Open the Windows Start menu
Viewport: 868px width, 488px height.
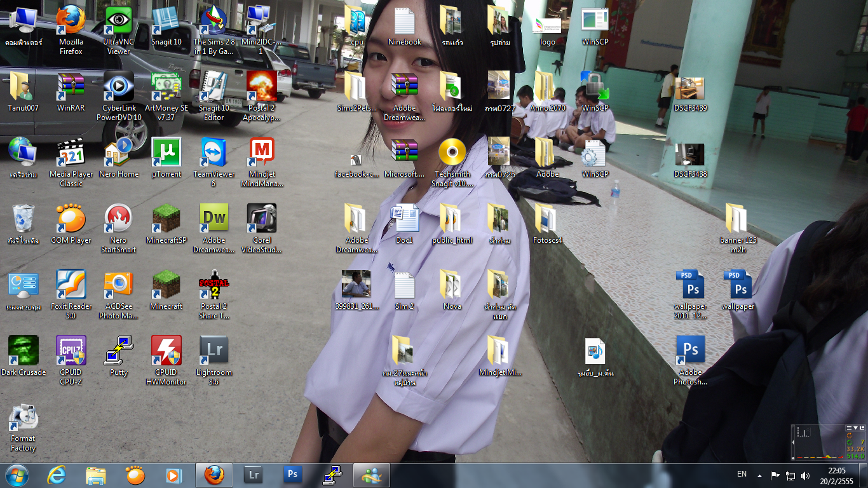(17, 475)
